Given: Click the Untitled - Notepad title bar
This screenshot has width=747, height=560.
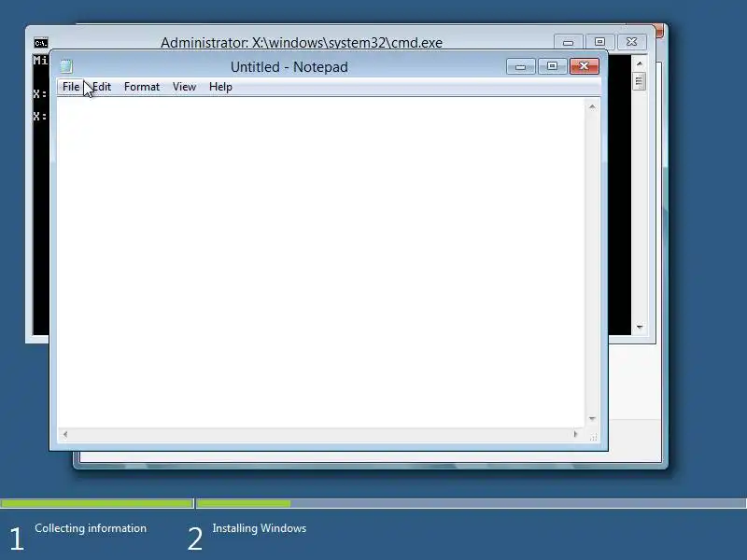Looking at the screenshot, I should 289,66.
